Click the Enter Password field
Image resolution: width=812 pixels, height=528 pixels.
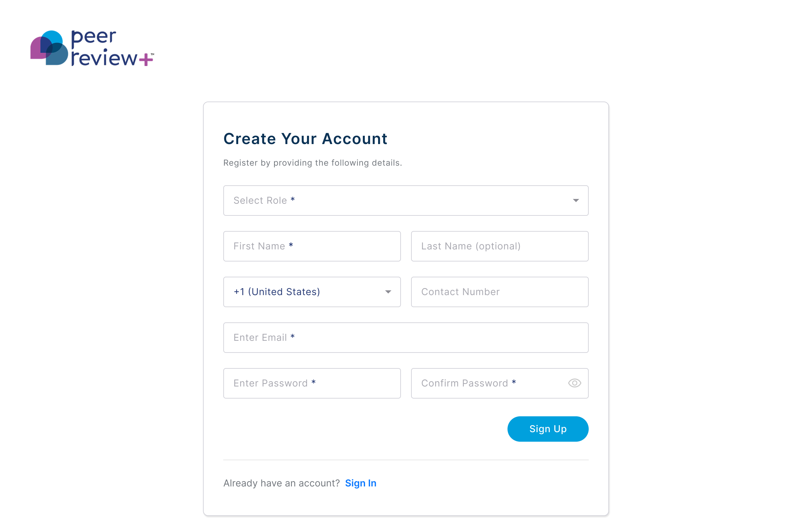tap(311, 383)
